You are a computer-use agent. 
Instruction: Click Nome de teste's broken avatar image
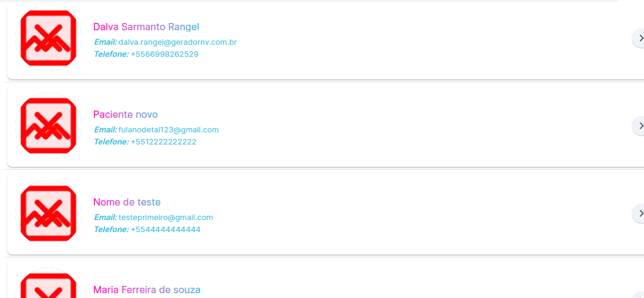pyautogui.click(x=48, y=213)
